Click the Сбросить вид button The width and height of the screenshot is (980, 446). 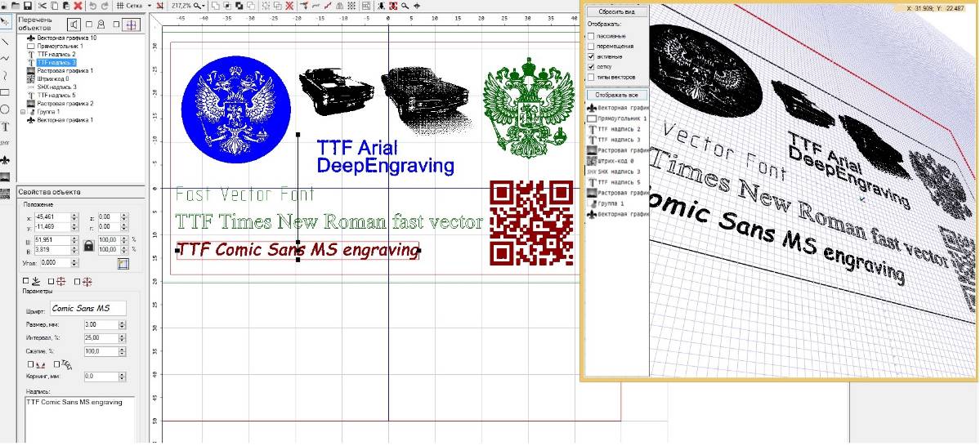(616, 12)
